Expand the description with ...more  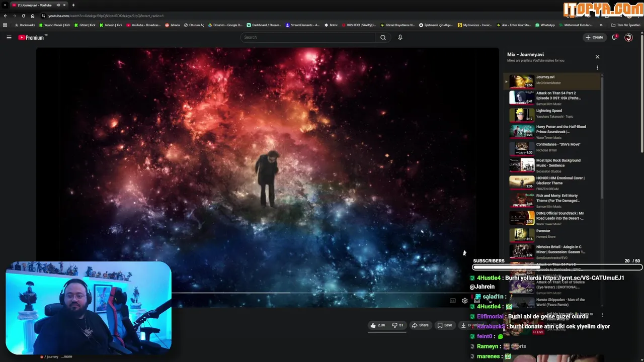(67, 356)
